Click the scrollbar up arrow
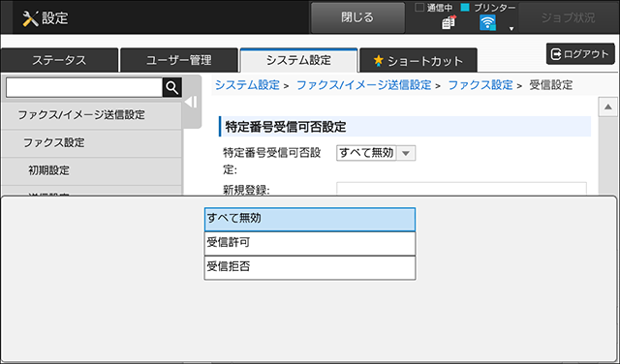Image resolution: width=620 pixels, height=364 pixels. (x=608, y=107)
